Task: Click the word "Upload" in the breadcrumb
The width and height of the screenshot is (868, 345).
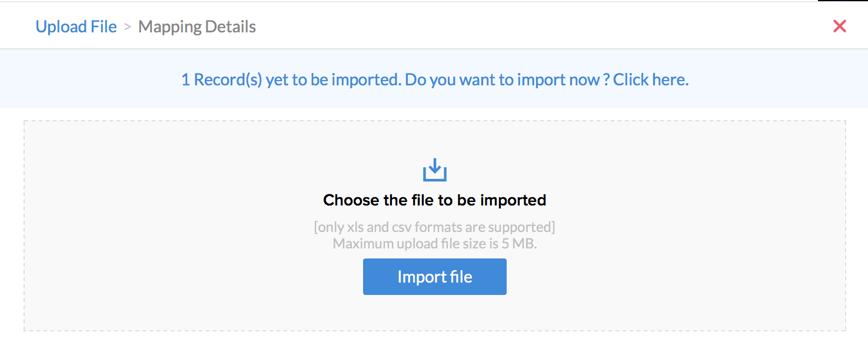Action: pyautogui.click(x=62, y=27)
